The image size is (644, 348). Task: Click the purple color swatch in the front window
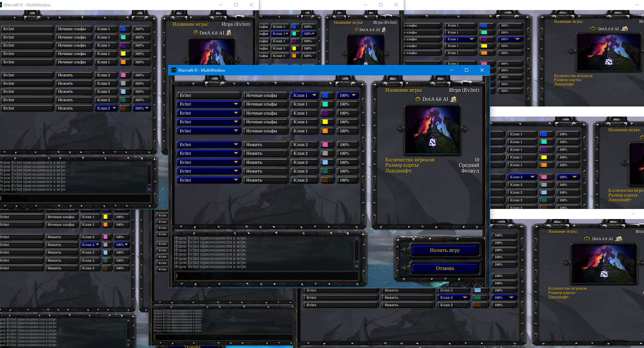pyautogui.click(x=325, y=113)
